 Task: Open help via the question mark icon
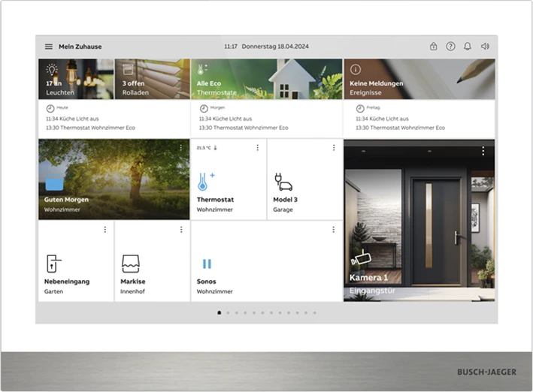coord(450,47)
